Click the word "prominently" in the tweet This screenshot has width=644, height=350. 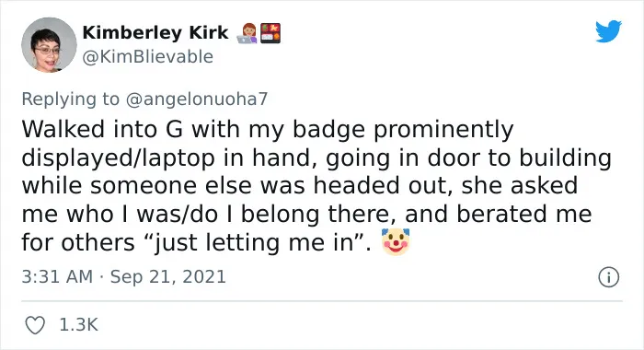click(443, 130)
